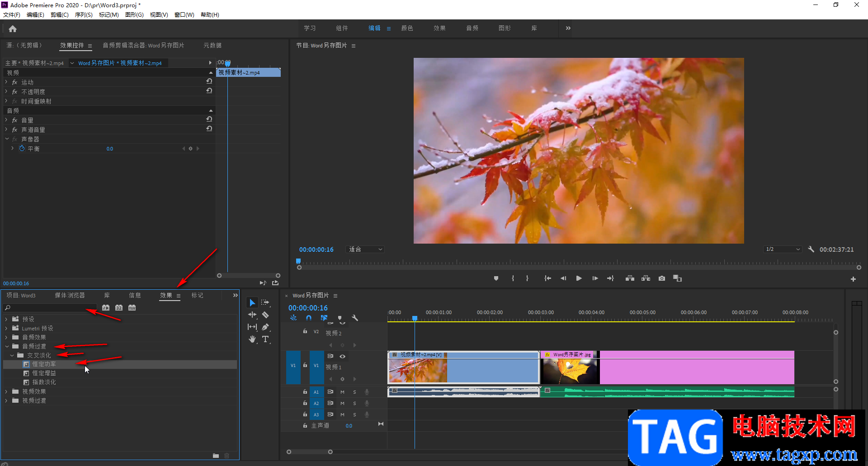868x466 pixels.
Task: Select the Selection arrow tool
Action: tap(252, 302)
